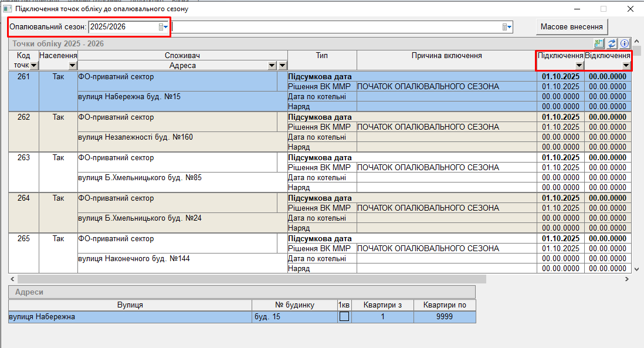Screen dimensions: 644x348
Task: Open the Підключення column filter dropdown
Action: tap(579, 66)
